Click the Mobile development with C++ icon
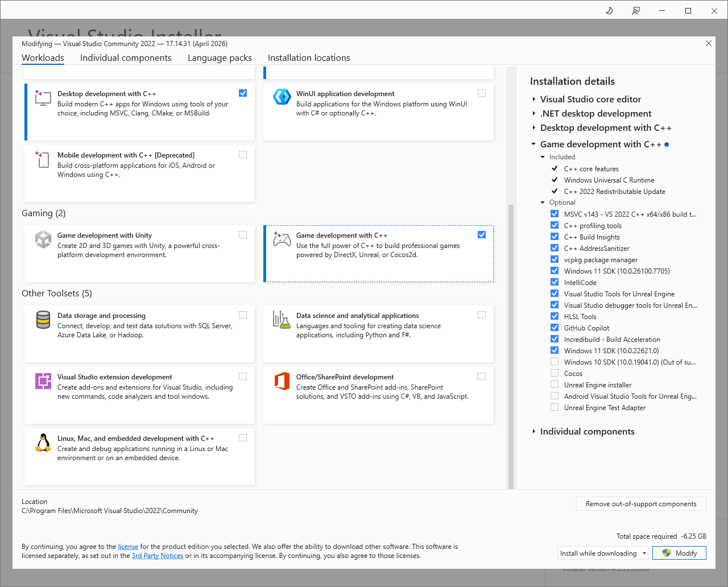Viewport: 728px width, 587px height. click(43, 159)
